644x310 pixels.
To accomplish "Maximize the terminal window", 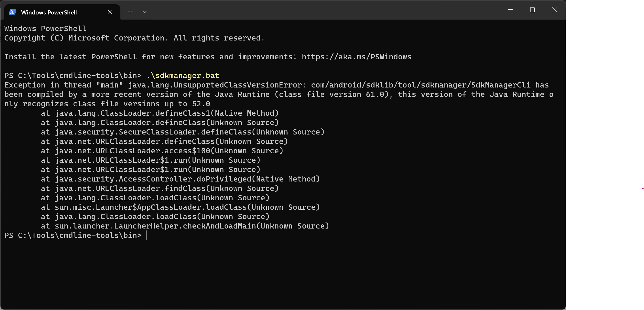I will [x=532, y=10].
